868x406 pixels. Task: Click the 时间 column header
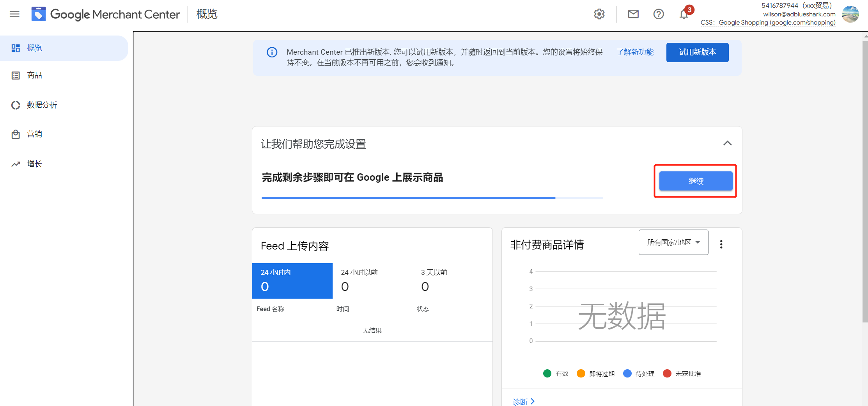coord(343,309)
